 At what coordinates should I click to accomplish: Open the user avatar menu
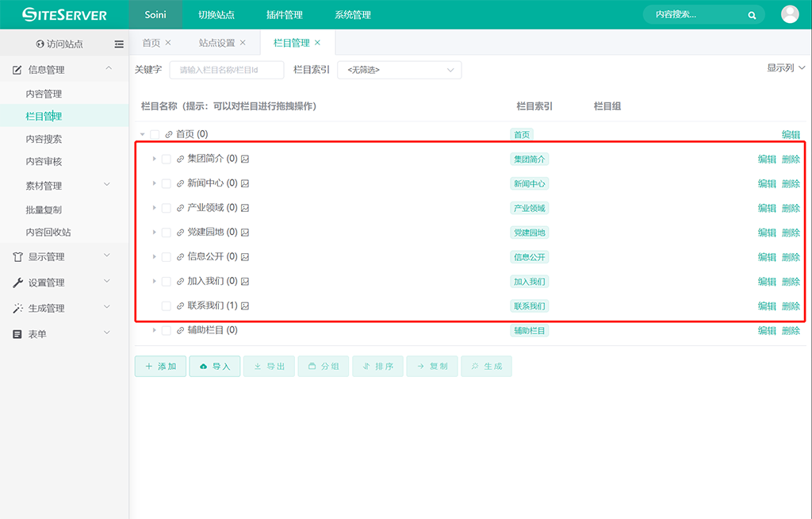790,14
